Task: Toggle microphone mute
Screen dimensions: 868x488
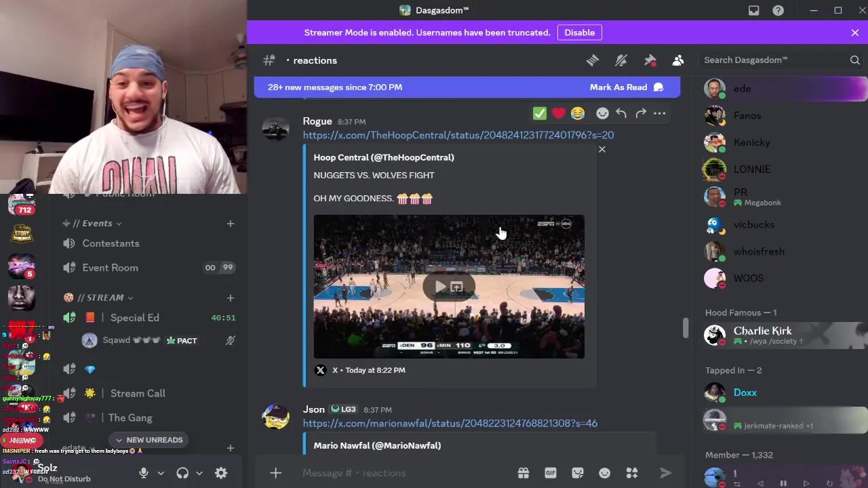Action: [144, 473]
